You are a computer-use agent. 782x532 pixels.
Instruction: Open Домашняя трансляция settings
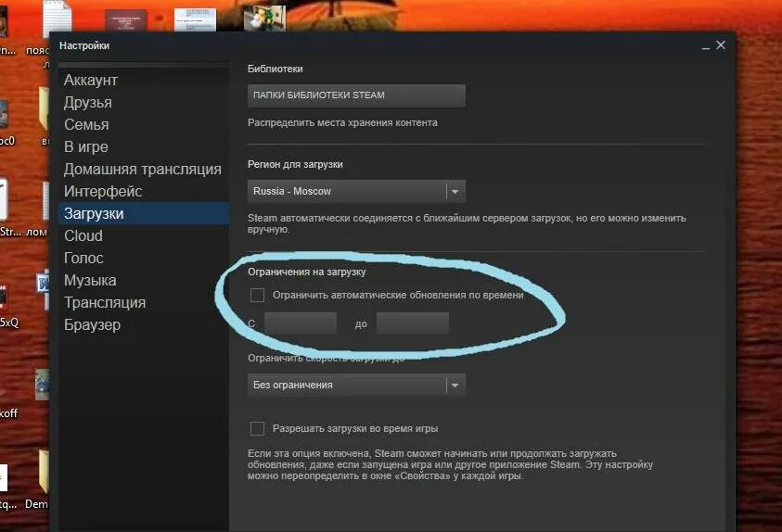(143, 170)
